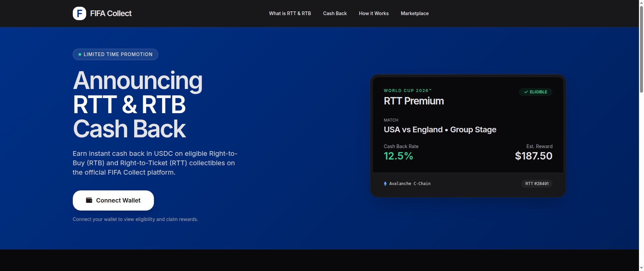Click the Earn instant cash back description paragraph
The image size is (644, 271).
pos(155,163)
